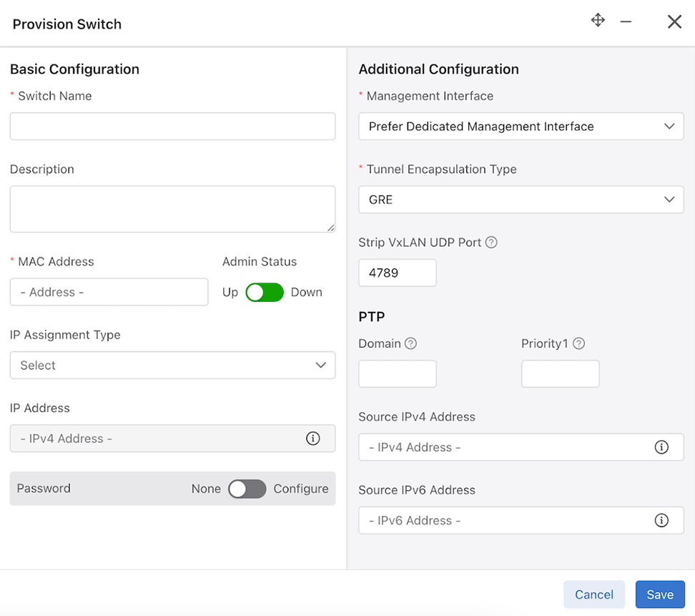The height and width of the screenshot is (616, 695).
Task: Open the IP Assignment Type dropdown
Action: coord(172,366)
